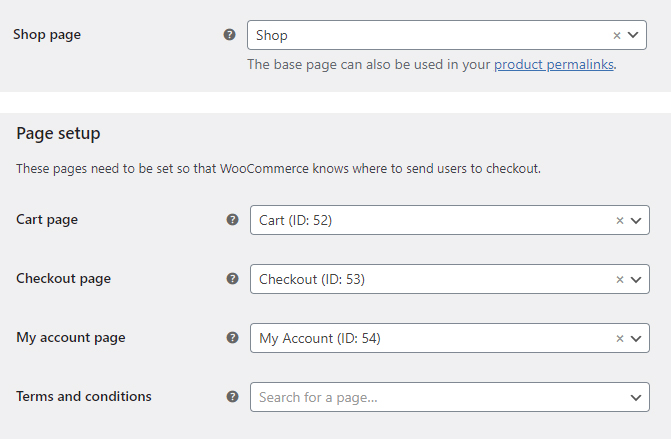Click help icon beside Terms and conditions
Viewport: 671px width, 439px height.
(x=232, y=397)
